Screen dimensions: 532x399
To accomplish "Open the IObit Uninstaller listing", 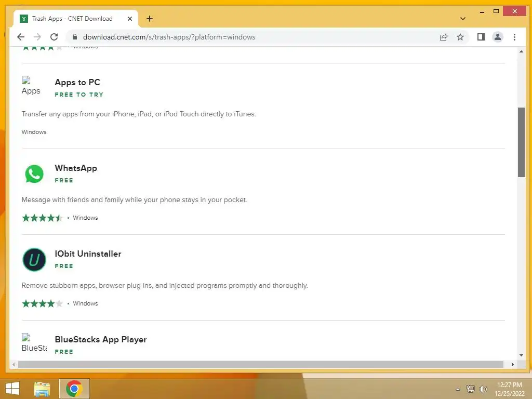I will (x=88, y=254).
